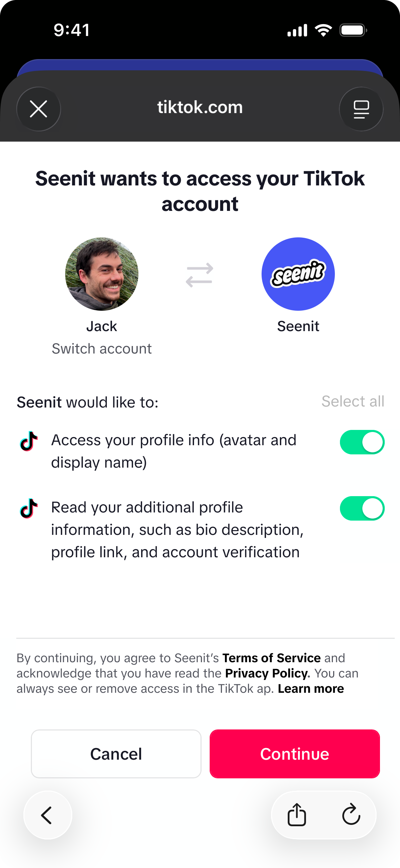Viewport: 400px width, 868px height.
Task: Open Seenit's Terms of Service
Action: (x=271, y=658)
